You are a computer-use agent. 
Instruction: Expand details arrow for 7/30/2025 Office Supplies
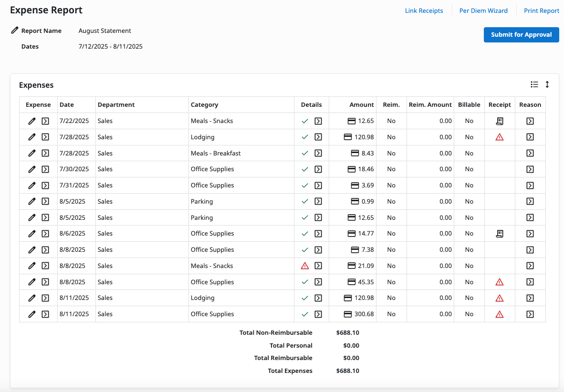[318, 169]
